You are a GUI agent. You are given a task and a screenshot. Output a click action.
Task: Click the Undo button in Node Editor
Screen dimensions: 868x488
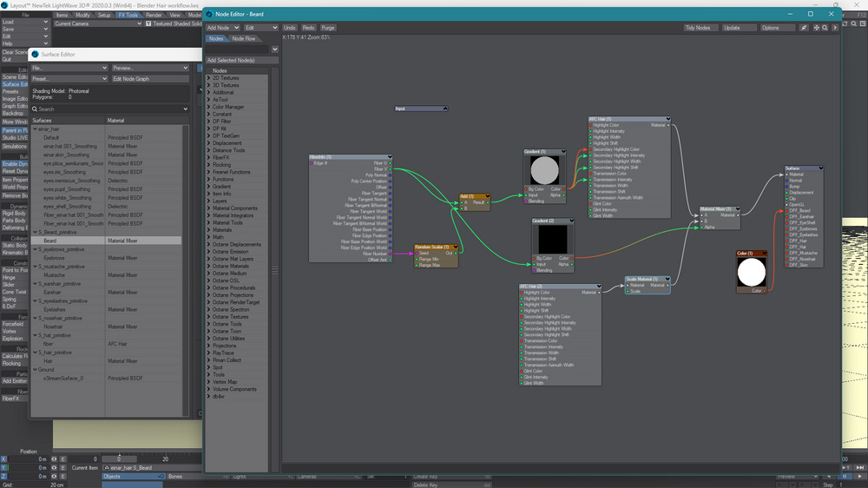(290, 28)
